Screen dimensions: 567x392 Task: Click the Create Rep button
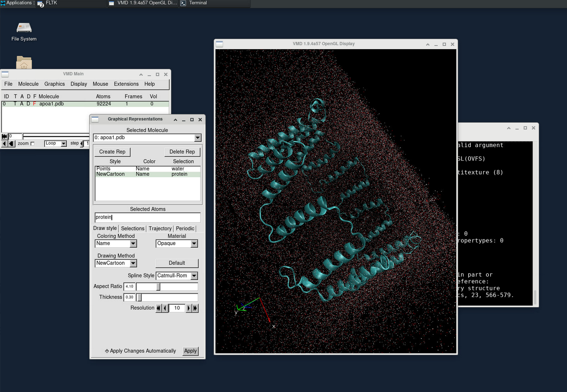112,152
